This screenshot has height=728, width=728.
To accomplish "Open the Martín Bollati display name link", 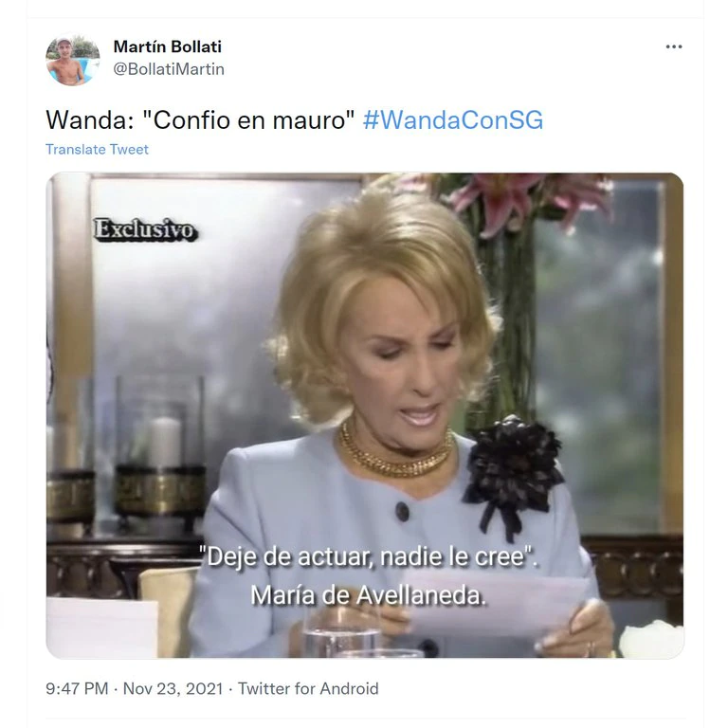I will (x=168, y=46).
